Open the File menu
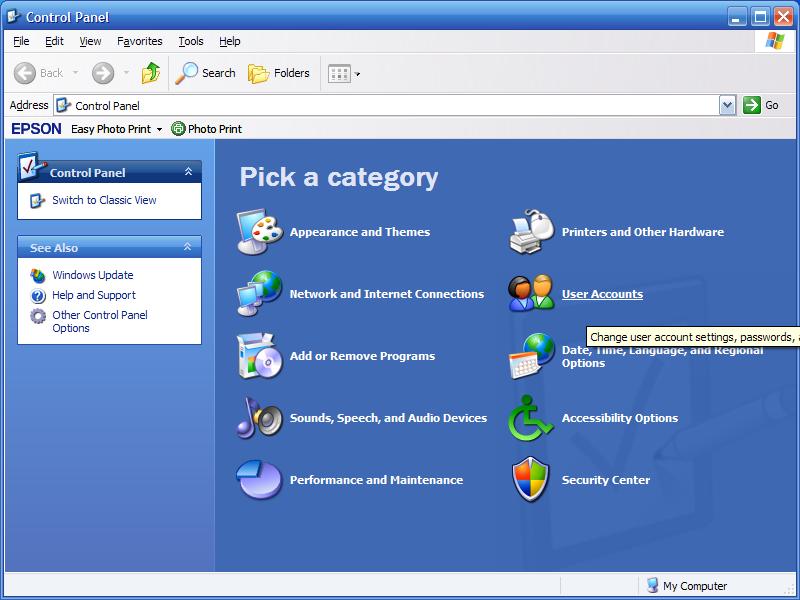 pyautogui.click(x=21, y=41)
